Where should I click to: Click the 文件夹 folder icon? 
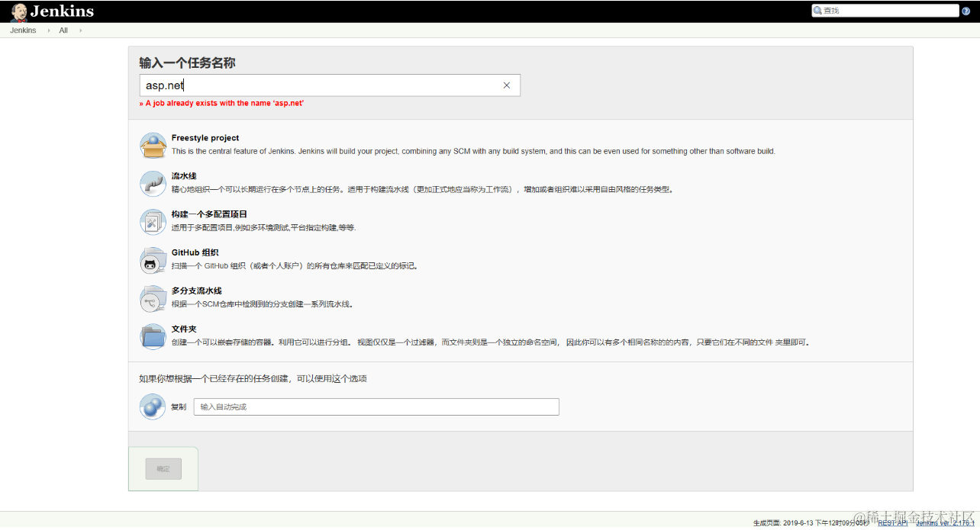153,336
